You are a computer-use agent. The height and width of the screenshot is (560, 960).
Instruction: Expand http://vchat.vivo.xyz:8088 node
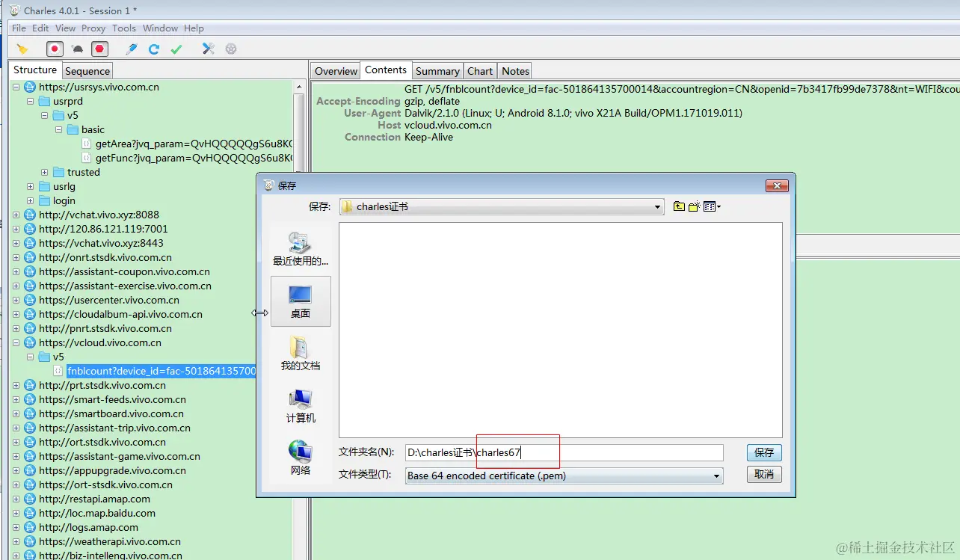coord(16,215)
